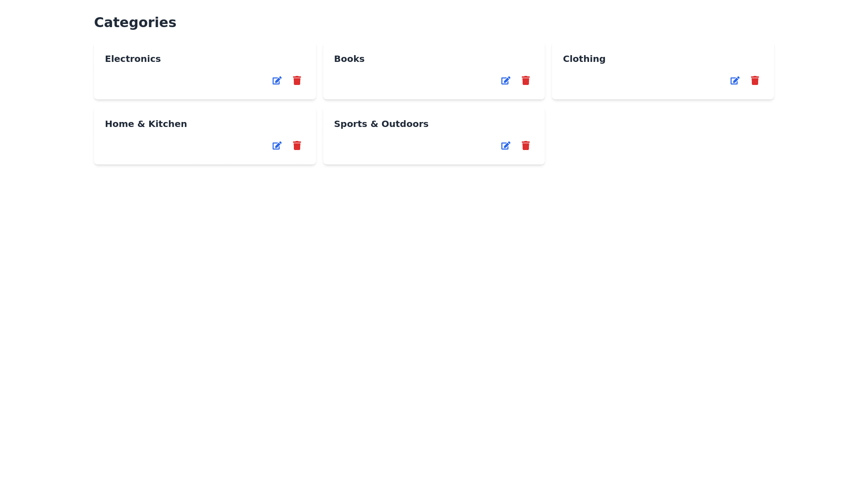Edit the Sports & Outdoors category
The image size is (868, 488).
(x=505, y=145)
